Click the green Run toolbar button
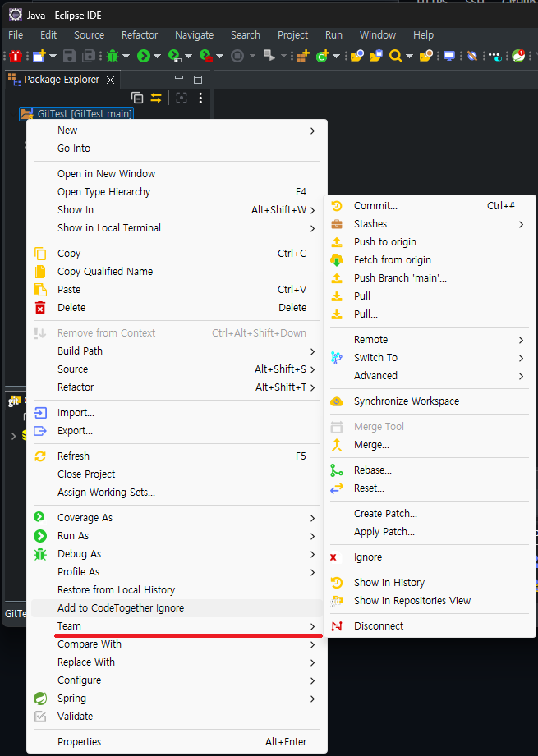This screenshot has width=538, height=756. pos(143,56)
